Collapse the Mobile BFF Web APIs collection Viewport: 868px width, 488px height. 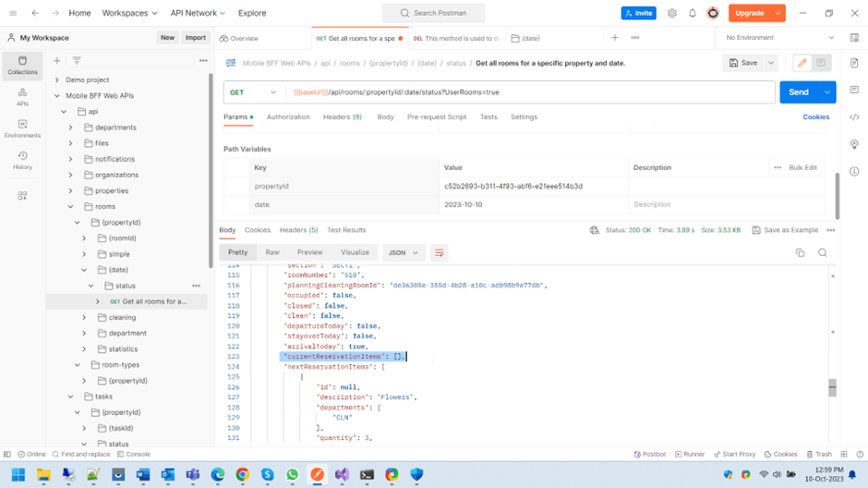57,96
